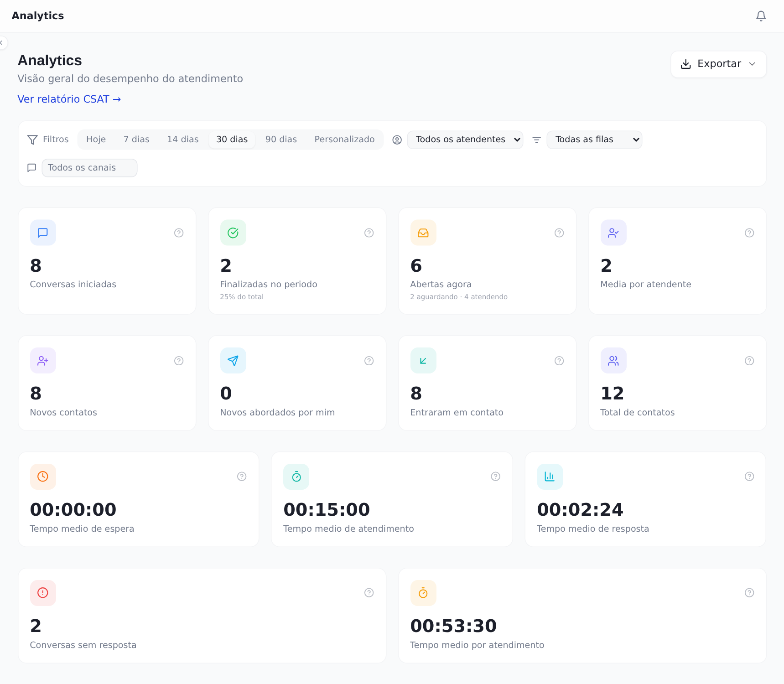Click '2 aguardando · 4 atendendo' text

pos(459,297)
